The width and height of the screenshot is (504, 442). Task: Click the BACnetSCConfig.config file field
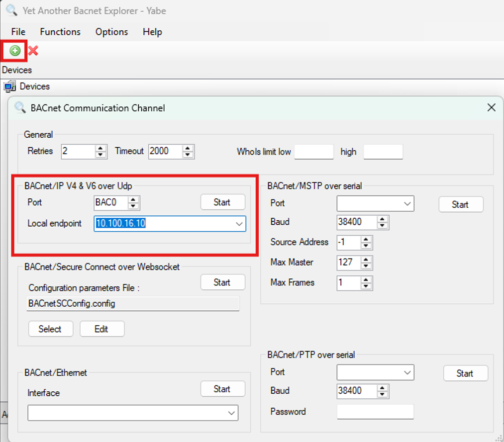point(133,304)
